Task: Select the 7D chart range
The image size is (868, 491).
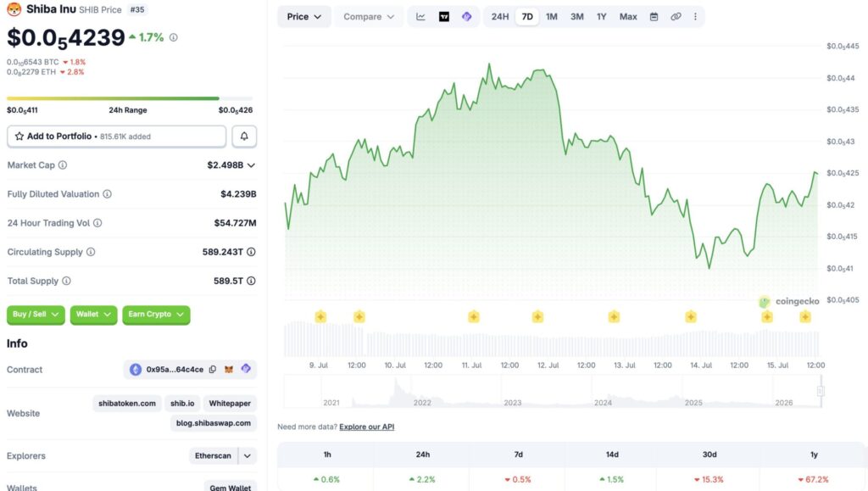Action: pyautogui.click(x=527, y=17)
